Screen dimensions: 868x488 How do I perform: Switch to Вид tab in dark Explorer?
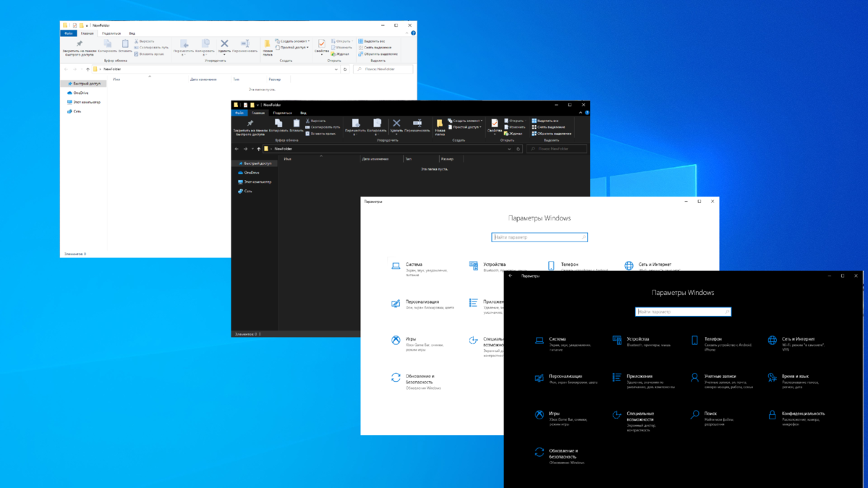304,113
